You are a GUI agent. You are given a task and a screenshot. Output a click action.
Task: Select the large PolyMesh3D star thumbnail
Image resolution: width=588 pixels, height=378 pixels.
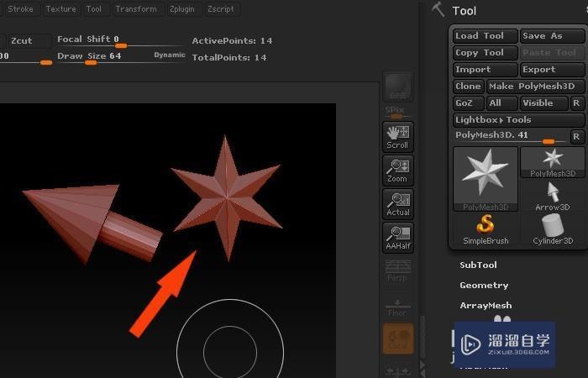(x=486, y=179)
